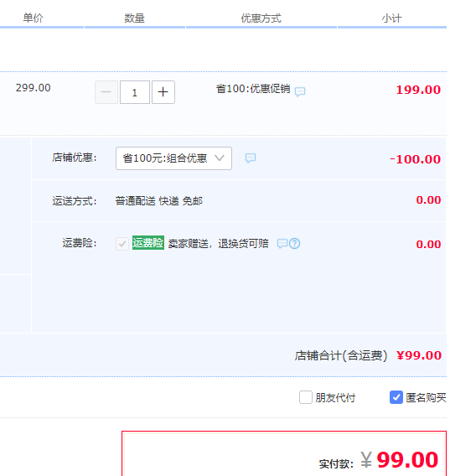
Task: Open the question-mark help icon for 运费险
Action: pos(294,244)
